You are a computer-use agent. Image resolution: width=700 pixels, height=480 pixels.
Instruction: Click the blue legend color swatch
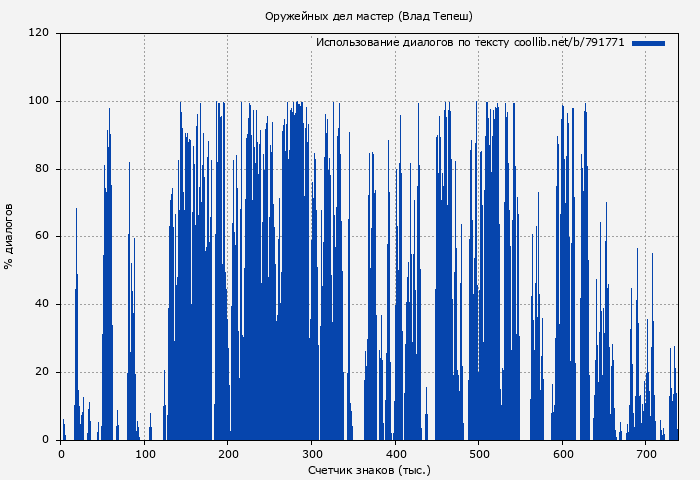coord(648,43)
